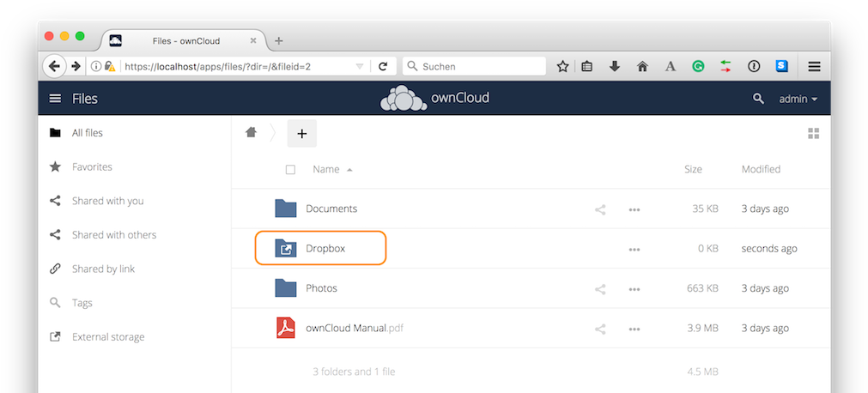This screenshot has width=868, height=393.
Task: Sort by Modified column header
Action: point(762,169)
